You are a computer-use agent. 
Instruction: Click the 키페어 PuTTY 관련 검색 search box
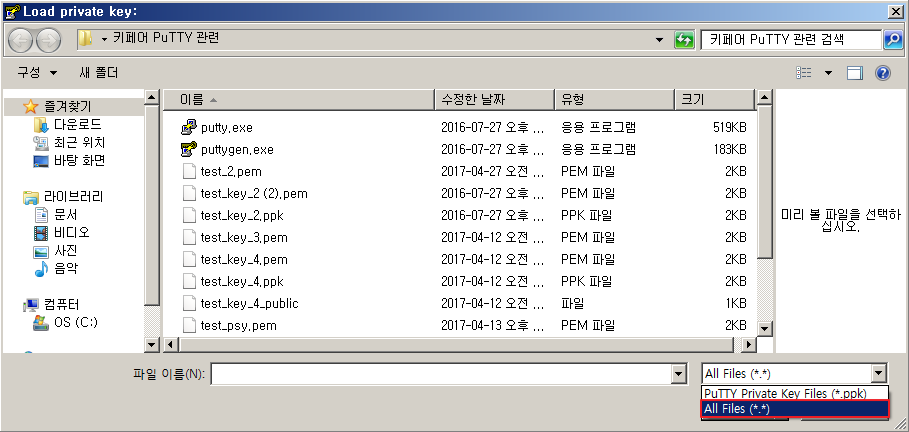click(x=791, y=40)
